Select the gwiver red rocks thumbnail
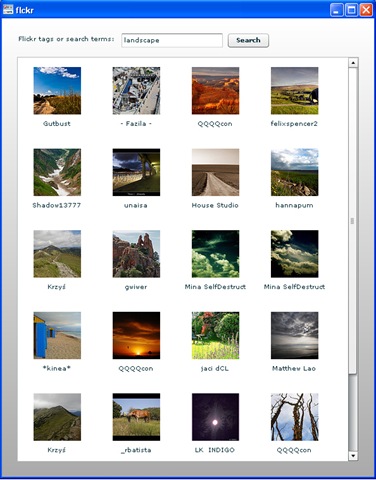The height and width of the screenshot is (480, 376). [136, 254]
